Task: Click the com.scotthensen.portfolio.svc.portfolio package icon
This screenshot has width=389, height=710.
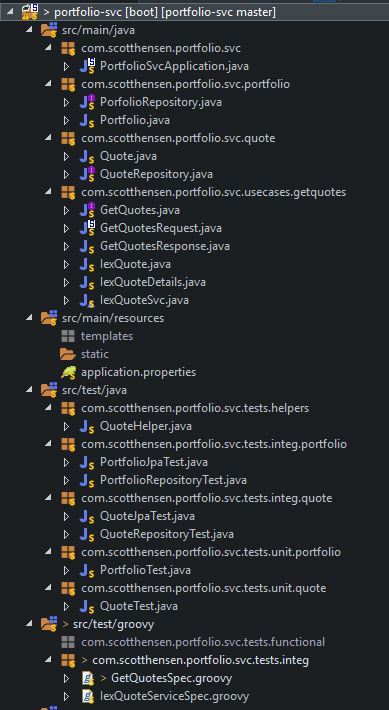Action: [68, 84]
